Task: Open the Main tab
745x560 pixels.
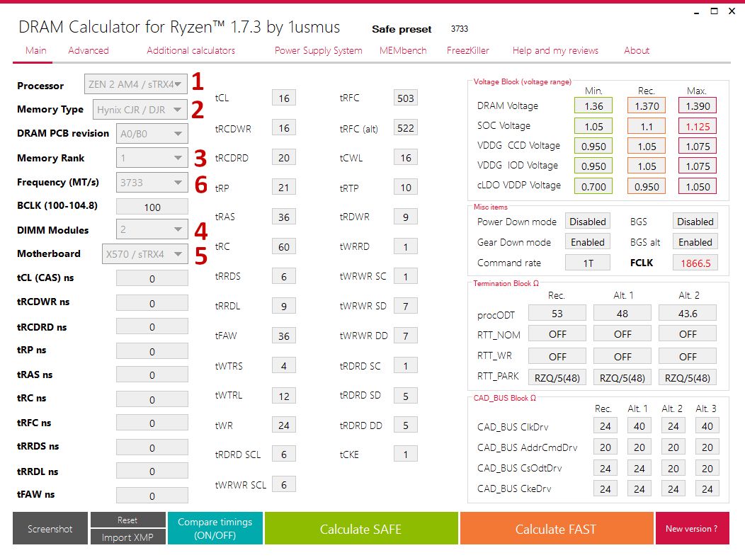Action: coord(35,50)
